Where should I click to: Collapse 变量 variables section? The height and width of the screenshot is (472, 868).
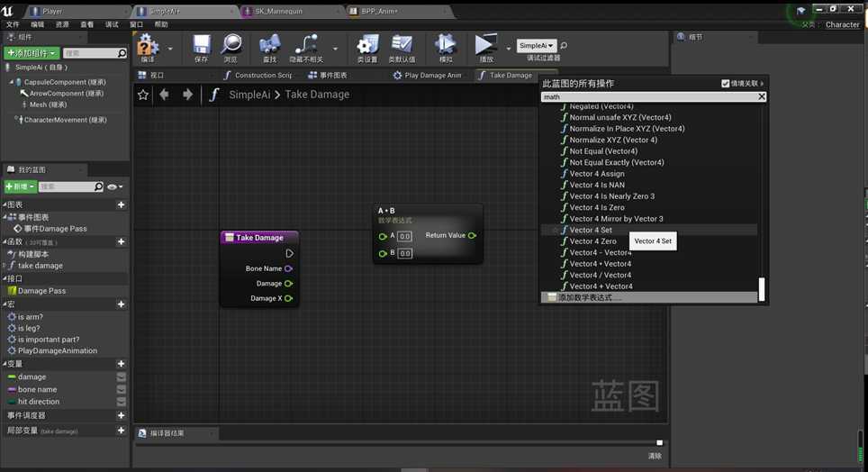pyautogui.click(x=5, y=364)
